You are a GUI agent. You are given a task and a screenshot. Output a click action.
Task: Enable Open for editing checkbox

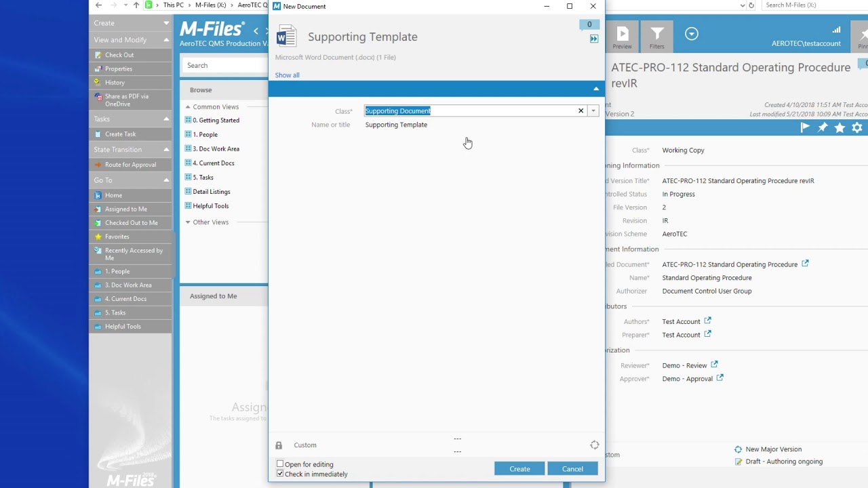(280, 464)
